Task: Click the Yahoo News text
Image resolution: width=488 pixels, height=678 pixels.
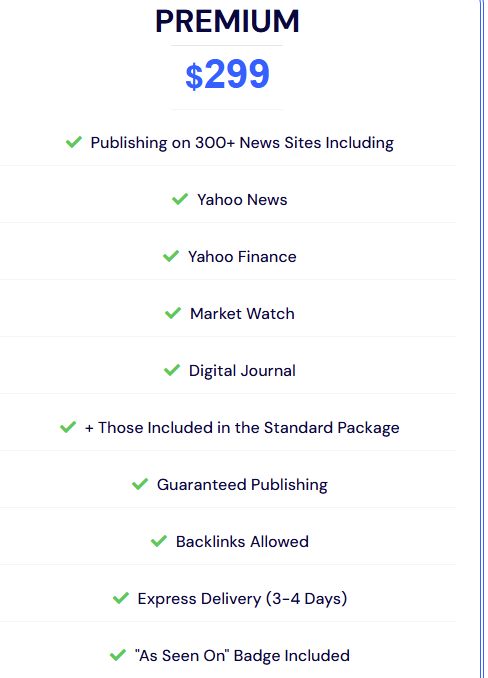Action: 242,200
